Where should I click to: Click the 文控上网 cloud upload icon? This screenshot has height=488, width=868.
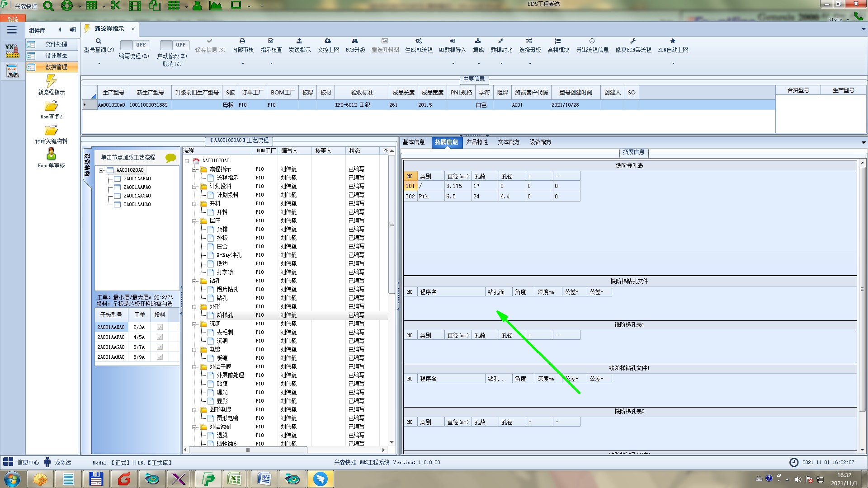click(x=328, y=41)
